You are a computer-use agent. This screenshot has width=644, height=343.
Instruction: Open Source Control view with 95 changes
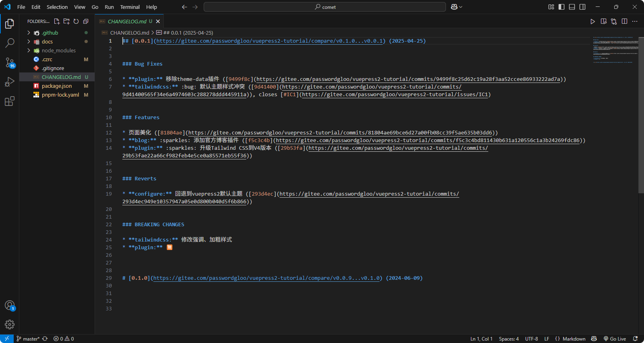[10, 62]
